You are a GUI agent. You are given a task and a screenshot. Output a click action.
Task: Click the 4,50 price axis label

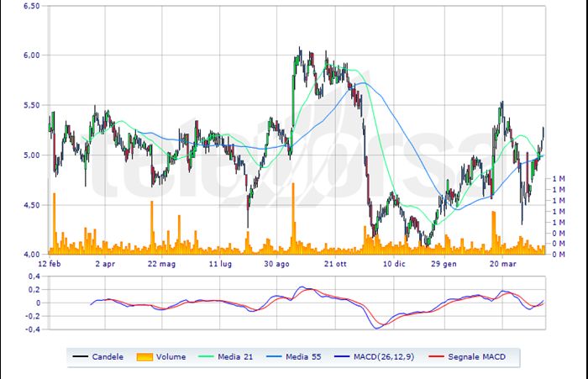click(31, 204)
